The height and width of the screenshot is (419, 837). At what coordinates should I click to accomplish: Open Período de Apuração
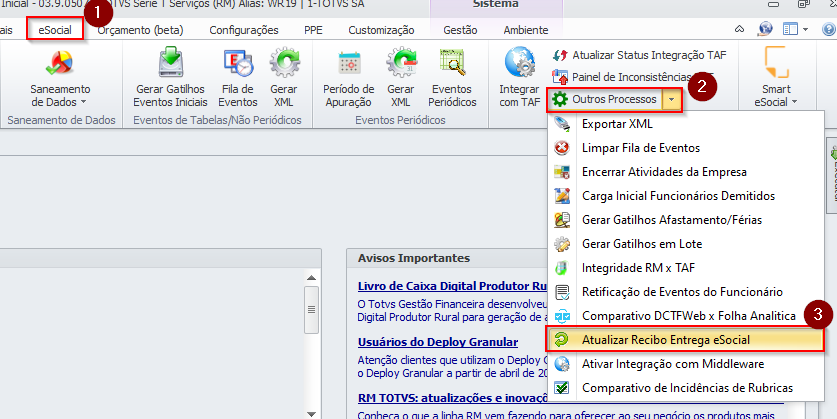point(349,77)
